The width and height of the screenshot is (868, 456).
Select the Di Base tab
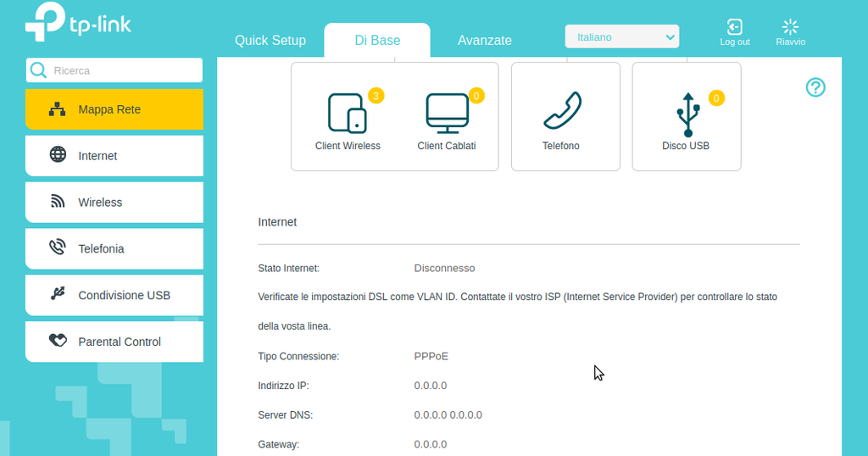(x=377, y=41)
